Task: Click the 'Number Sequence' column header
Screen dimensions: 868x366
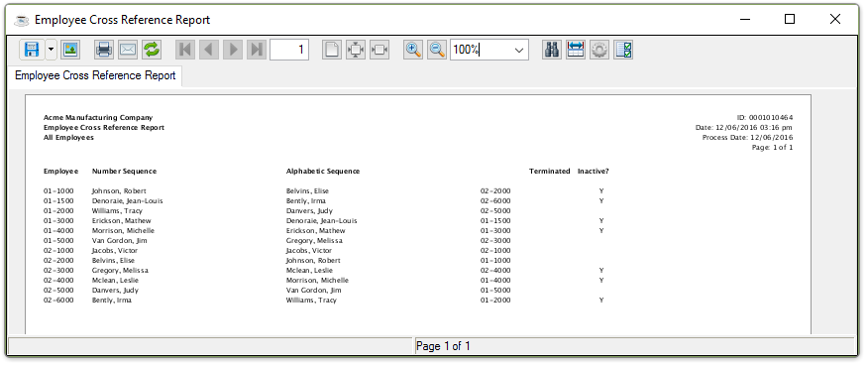Action: [x=124, y=171]
